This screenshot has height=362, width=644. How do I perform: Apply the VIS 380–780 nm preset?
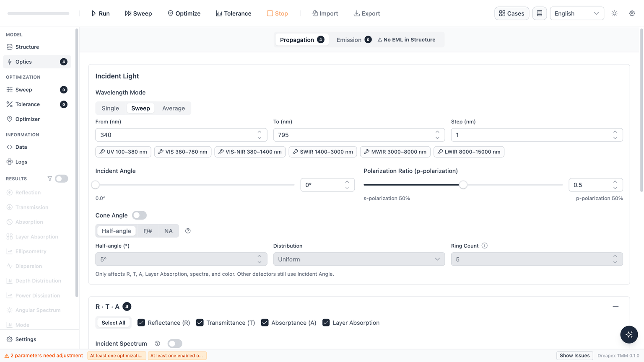(x=183, y=152)
